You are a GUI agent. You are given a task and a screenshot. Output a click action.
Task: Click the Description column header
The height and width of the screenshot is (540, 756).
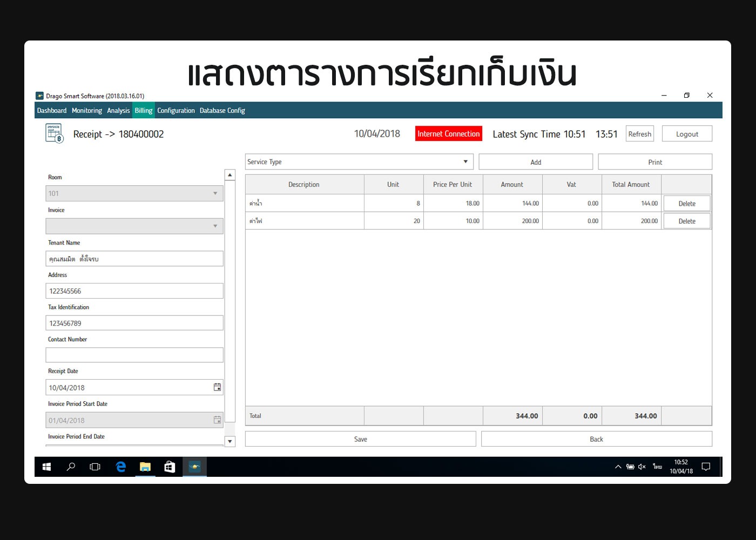pyautogui.click(x=305, y=185)
